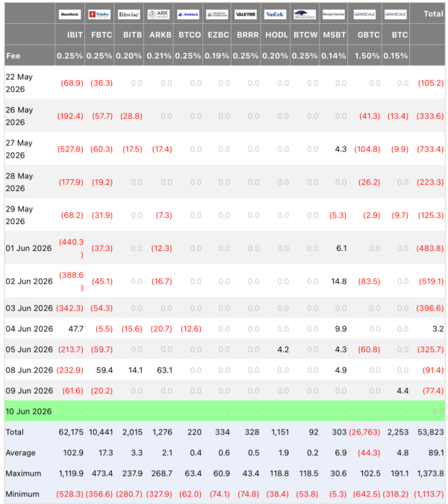Click the Maximum summary row label
This screenshot has height=504, width=448.
tap(23, 473)
